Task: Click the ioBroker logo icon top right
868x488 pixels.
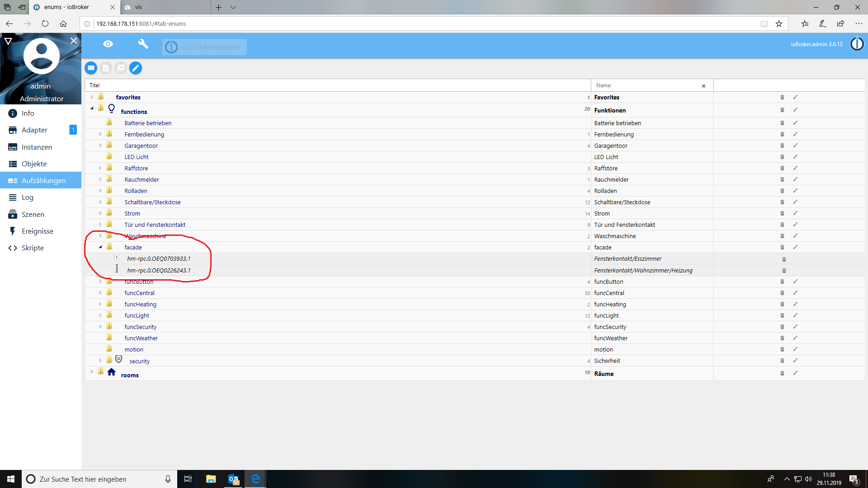Action: click(x=857, y=44)
